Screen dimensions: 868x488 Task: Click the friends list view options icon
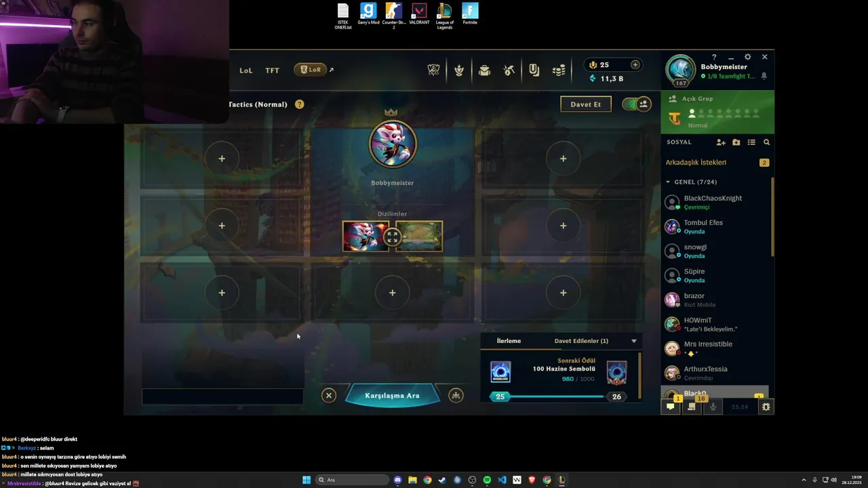pos(751,142)
